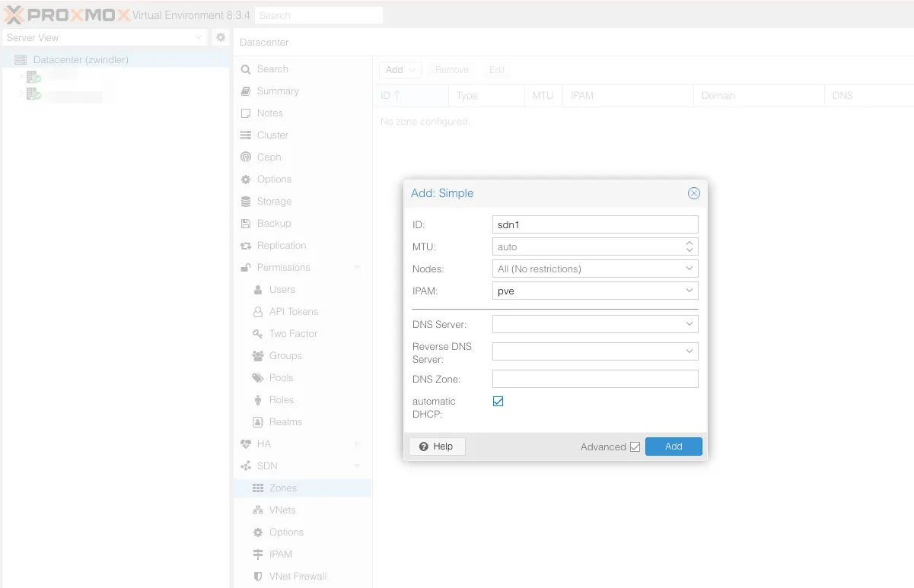
Task: Toggle the Advanced checkbox
Action: (x=635, y=447)
